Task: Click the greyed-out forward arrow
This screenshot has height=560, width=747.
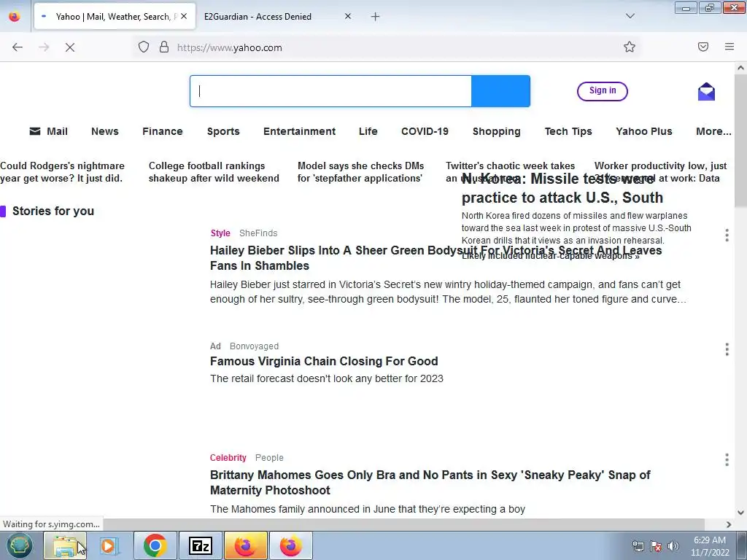Action: point(44,47)
